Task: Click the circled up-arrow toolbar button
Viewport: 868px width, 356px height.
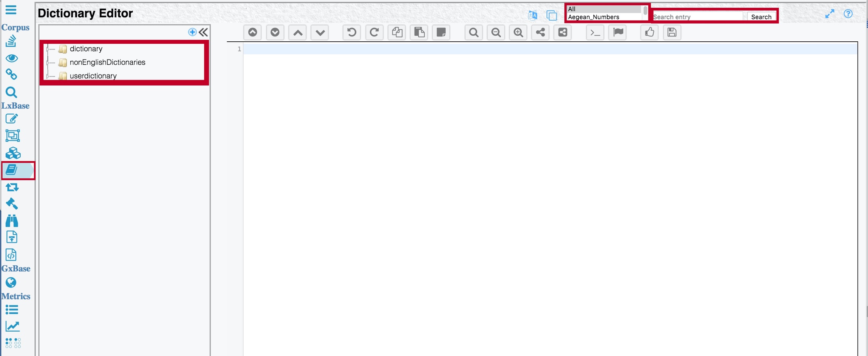Action: coord(253,32)
